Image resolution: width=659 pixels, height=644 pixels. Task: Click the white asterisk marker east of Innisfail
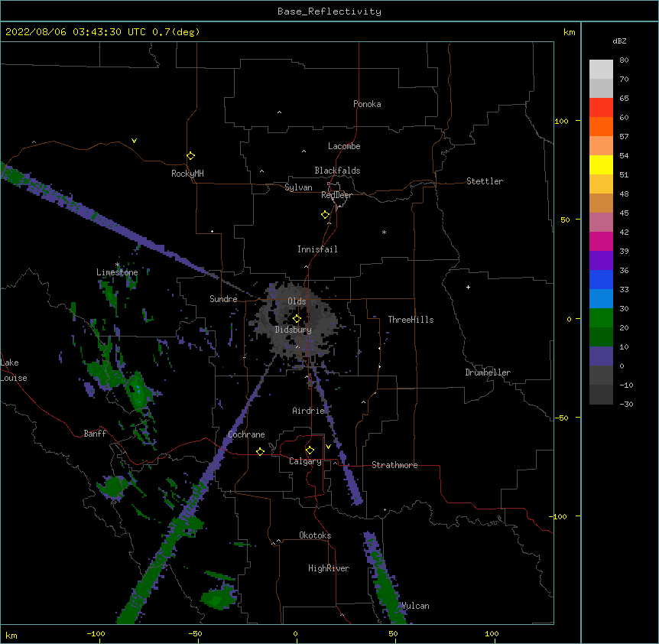pyautogui.click(x=384, y=232)
